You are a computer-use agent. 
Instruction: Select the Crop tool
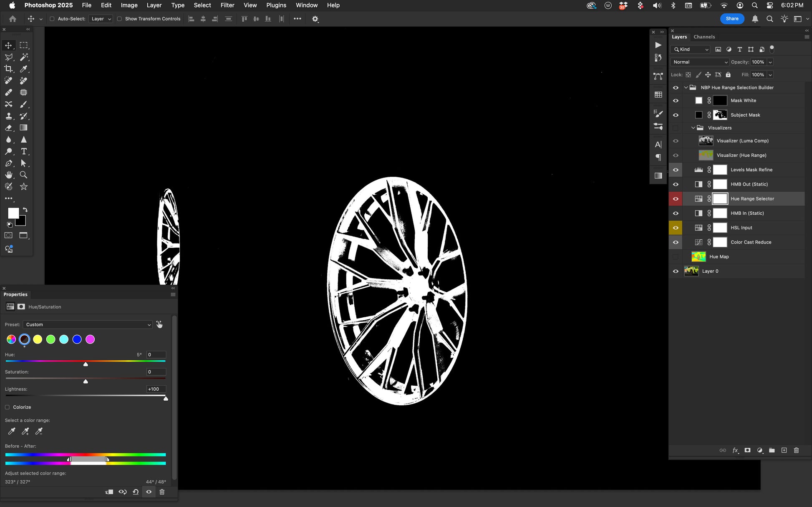(8, 69)
